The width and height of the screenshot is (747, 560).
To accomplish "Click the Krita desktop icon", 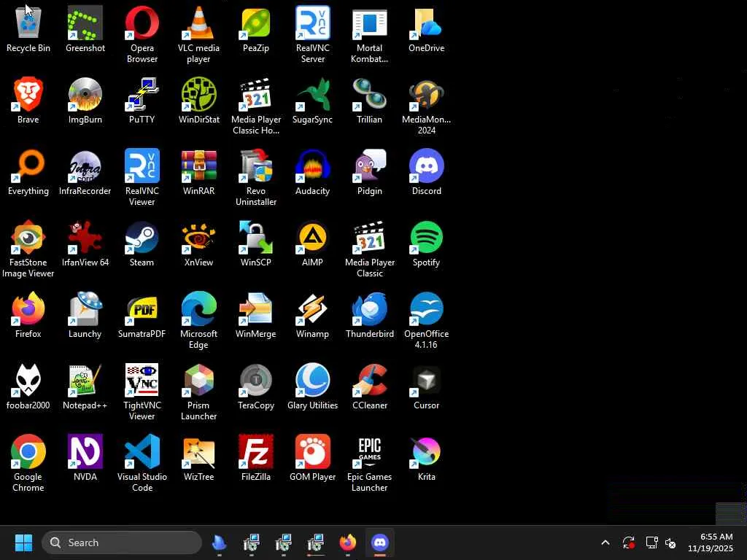I will pyautogui.click(x=426, y=451).
